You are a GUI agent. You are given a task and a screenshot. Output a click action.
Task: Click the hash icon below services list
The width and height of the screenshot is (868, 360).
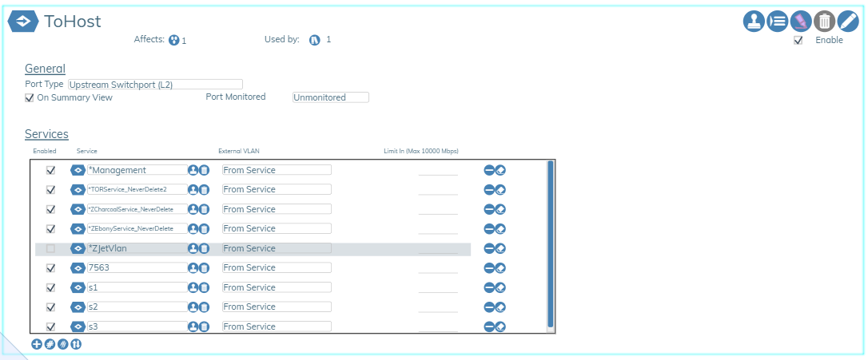50,344
